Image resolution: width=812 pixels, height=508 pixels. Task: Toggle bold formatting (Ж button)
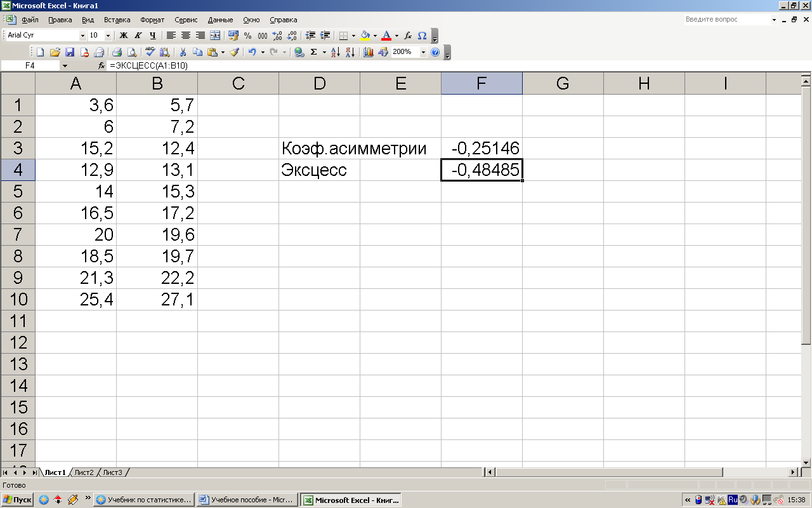point(124,36)
